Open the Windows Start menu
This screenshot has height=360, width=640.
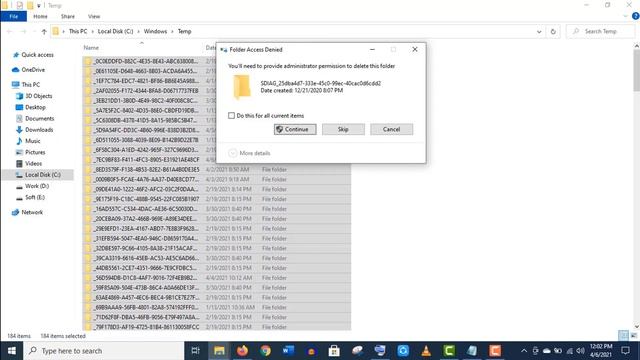pos(11,351)
